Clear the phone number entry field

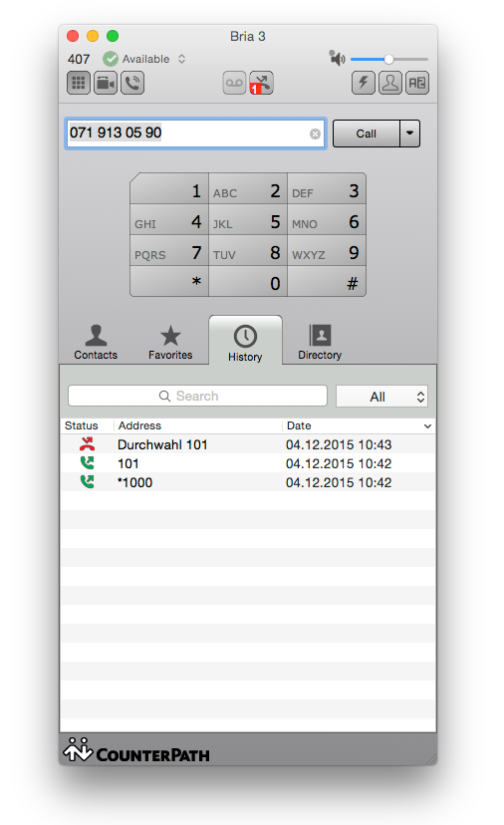(x=315, y=134)
